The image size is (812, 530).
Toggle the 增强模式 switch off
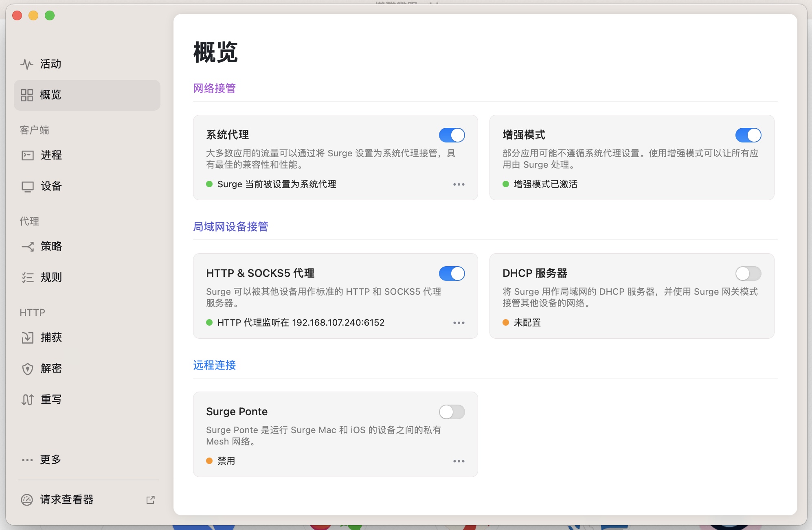[748, 135]
